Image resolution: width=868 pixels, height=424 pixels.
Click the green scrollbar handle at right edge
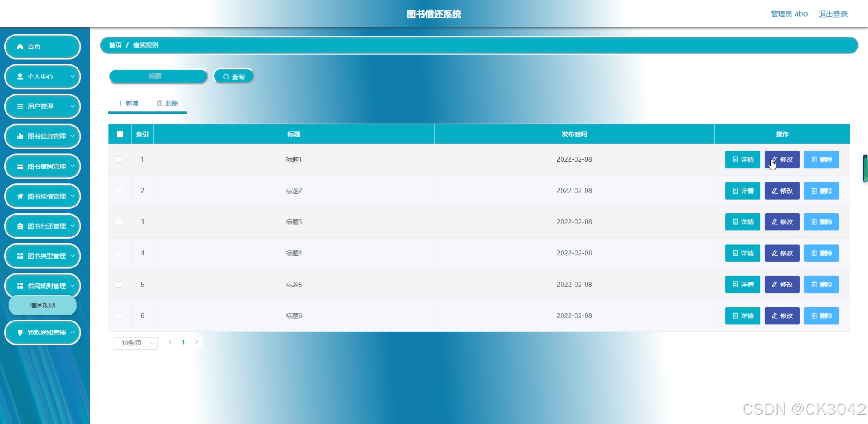point(865,168)
